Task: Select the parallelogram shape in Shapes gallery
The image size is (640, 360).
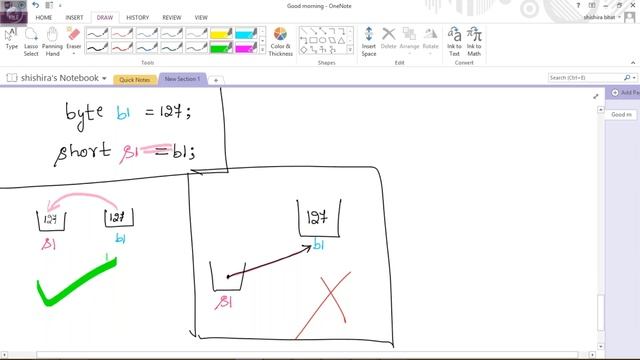Action: point(332,40)
